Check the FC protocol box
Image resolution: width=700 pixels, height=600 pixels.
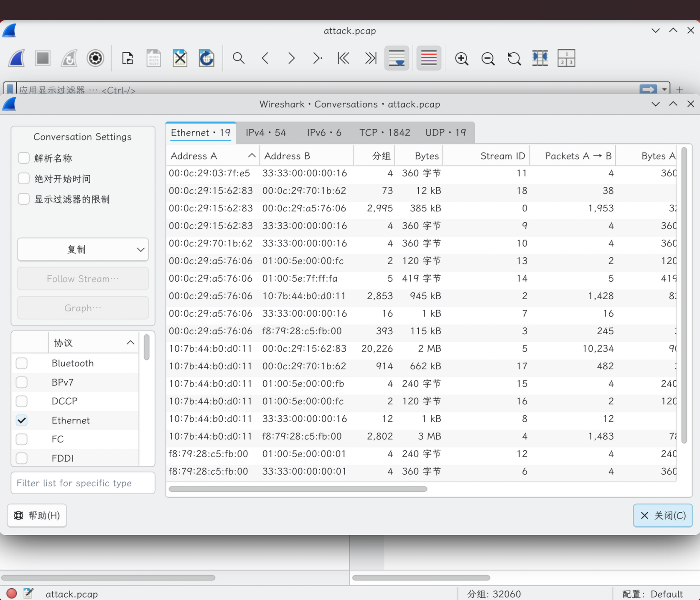22,439
